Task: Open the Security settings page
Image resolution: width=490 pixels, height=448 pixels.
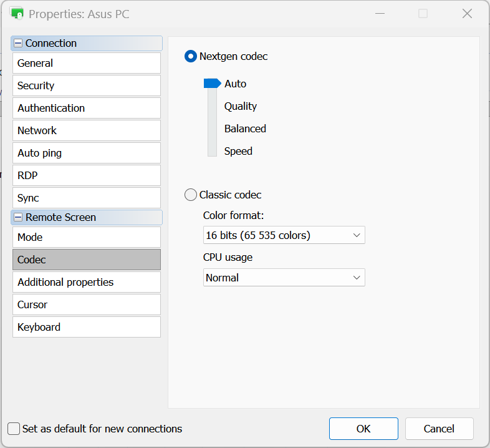Action: point(87,85)
